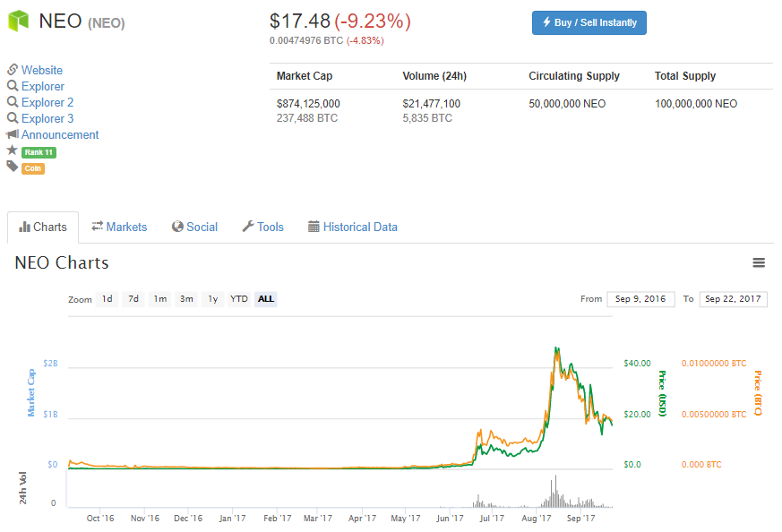Set chart zoom to YTD
The image size is (782, 532).
pos(239,298)
